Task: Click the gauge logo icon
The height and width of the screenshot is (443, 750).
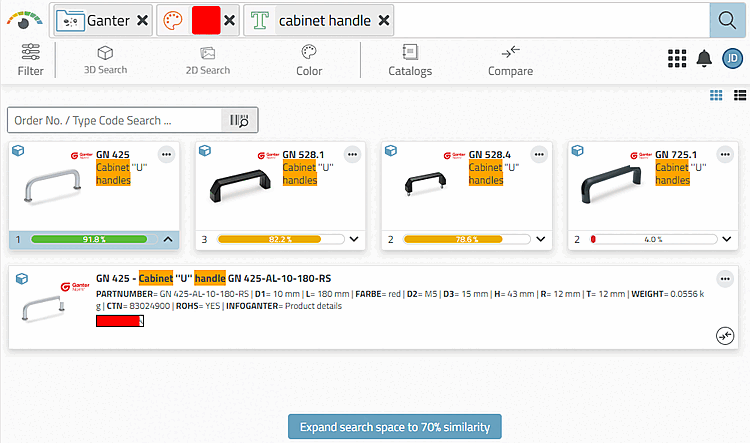Action: pos(24,20)
